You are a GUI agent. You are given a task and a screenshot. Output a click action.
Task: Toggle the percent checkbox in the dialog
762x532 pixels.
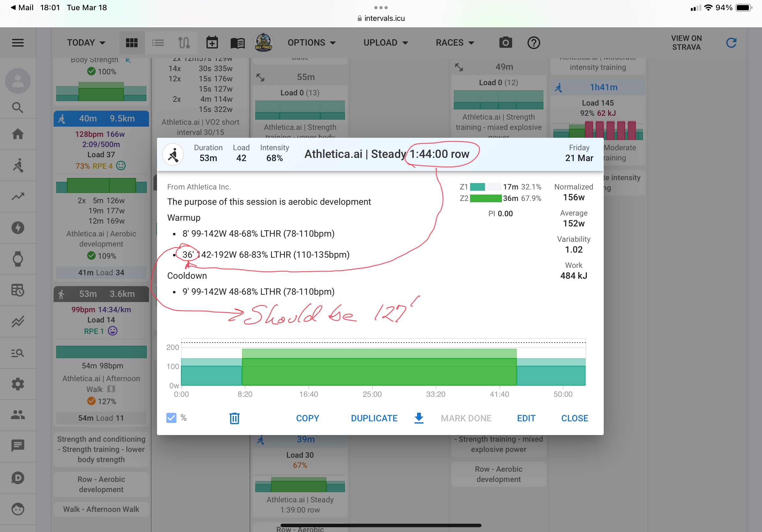coord(171,418)
